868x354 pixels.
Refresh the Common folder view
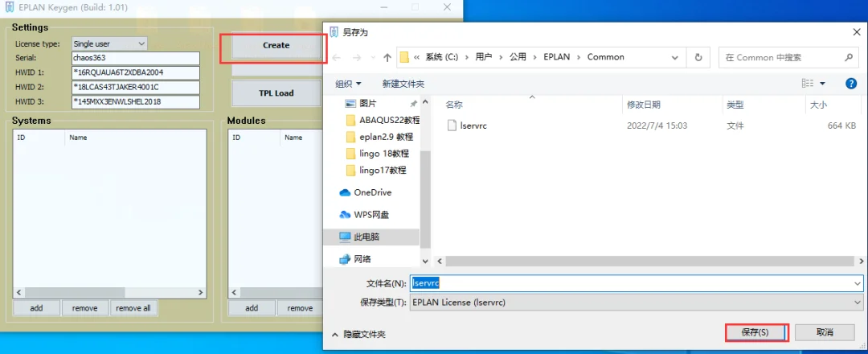pyautogui.click(x=698, y=57)
